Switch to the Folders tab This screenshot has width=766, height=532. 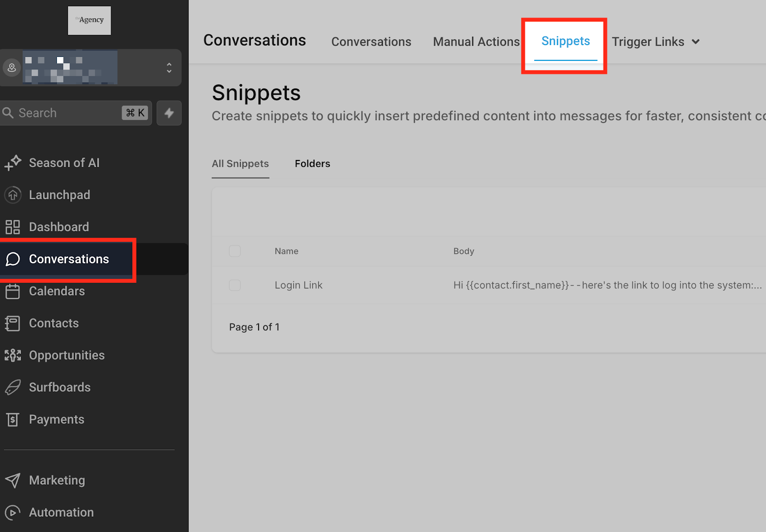click(x=312, y=163)
